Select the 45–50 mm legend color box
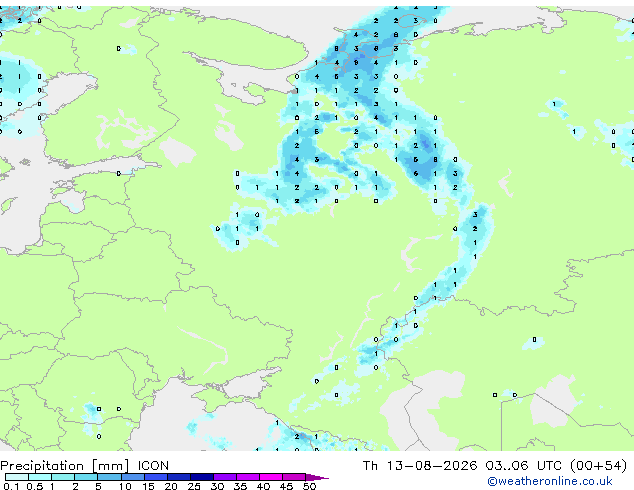 point(294,477)
